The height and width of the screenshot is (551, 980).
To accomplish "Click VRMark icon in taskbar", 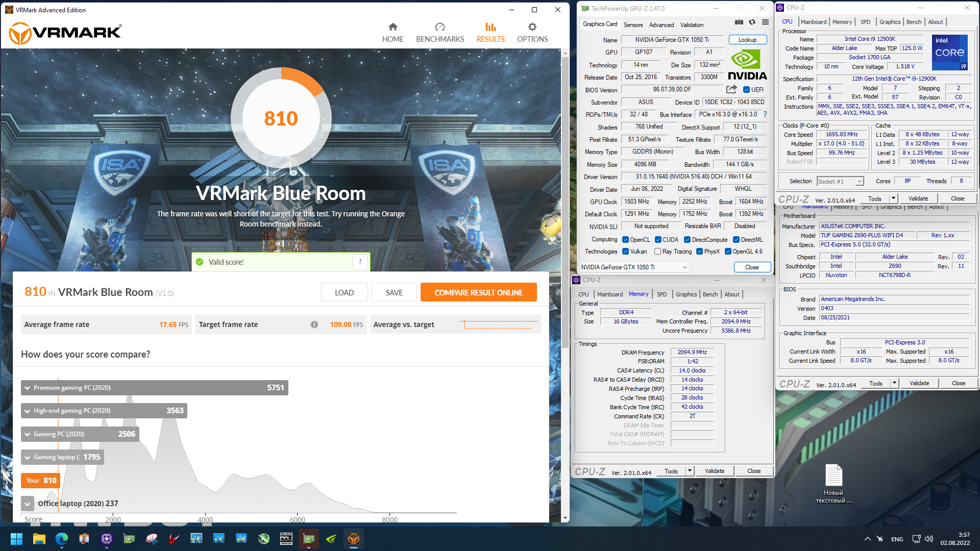I will (x=354, y=539).
